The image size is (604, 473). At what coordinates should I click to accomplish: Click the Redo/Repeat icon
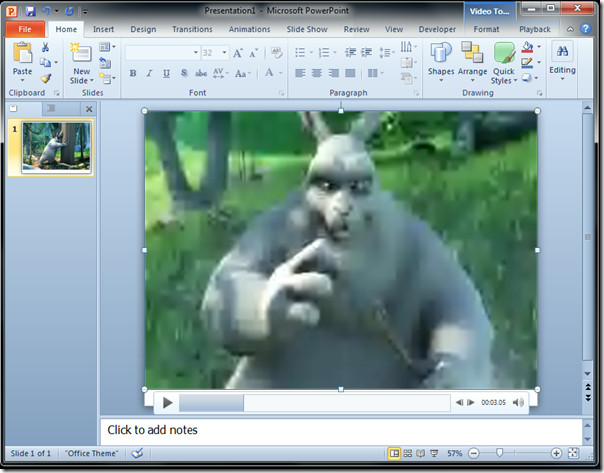click(69, 11)
